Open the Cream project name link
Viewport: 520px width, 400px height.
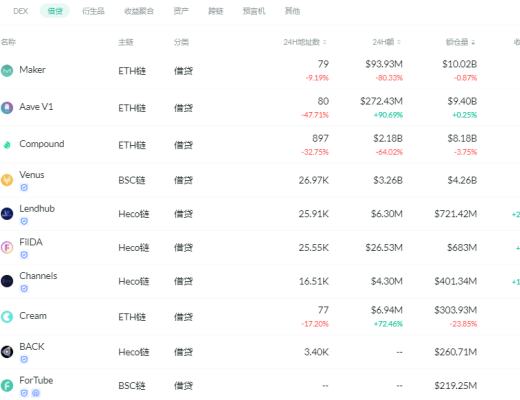coord(33,316)
